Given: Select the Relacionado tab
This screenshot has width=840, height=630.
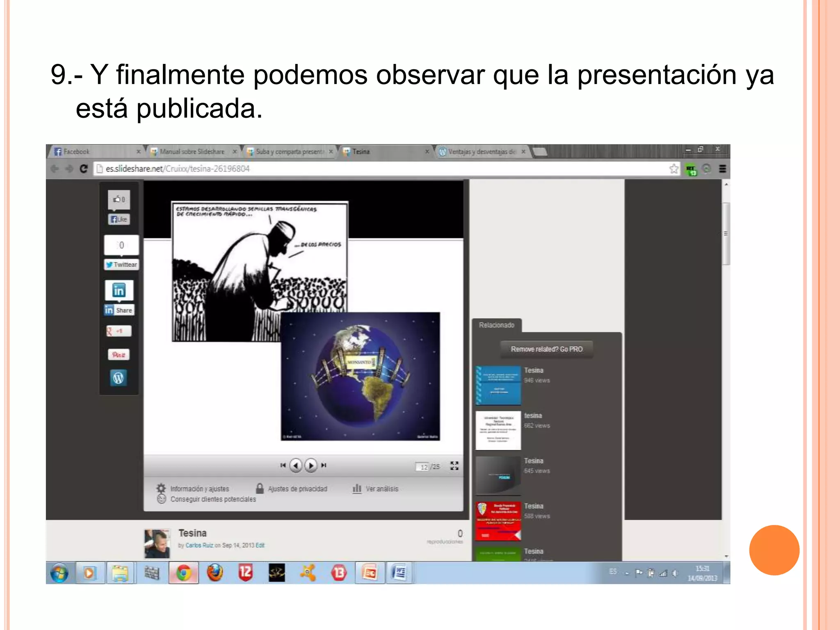Looking at the screenshot, I should click(x=497, y=325).
